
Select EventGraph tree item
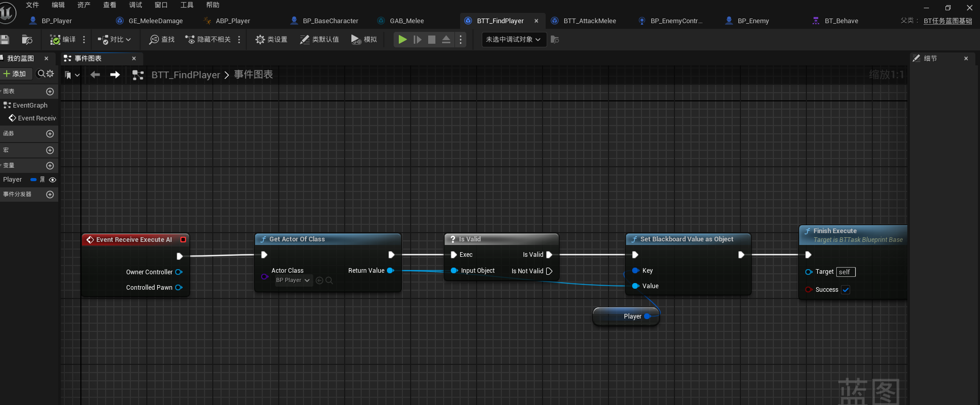pos(29,105)
